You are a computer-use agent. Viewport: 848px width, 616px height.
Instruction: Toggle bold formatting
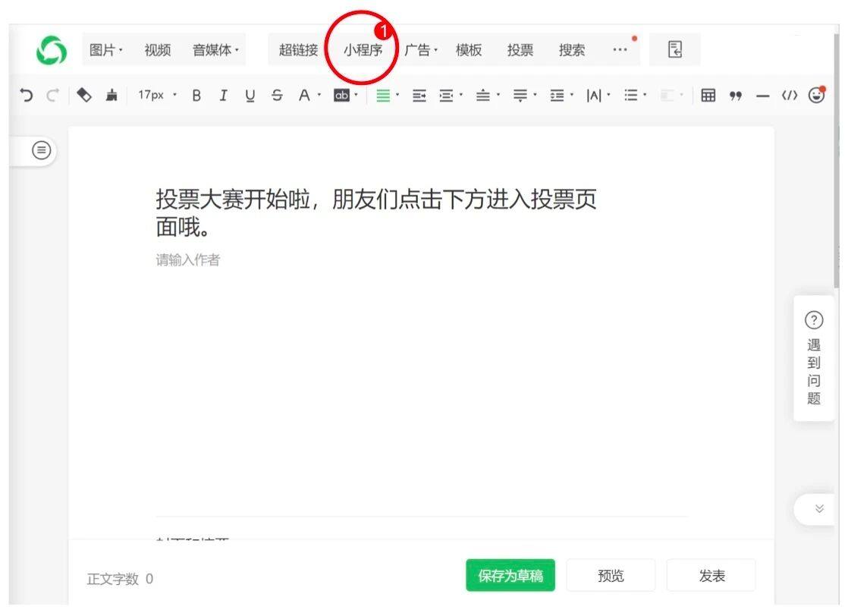tap(196, 96)
